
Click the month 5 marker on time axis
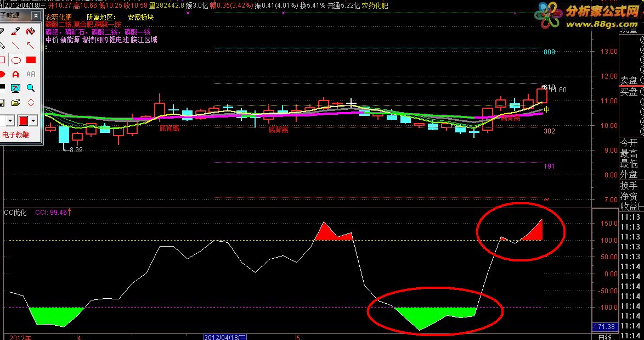pos(298,337)
